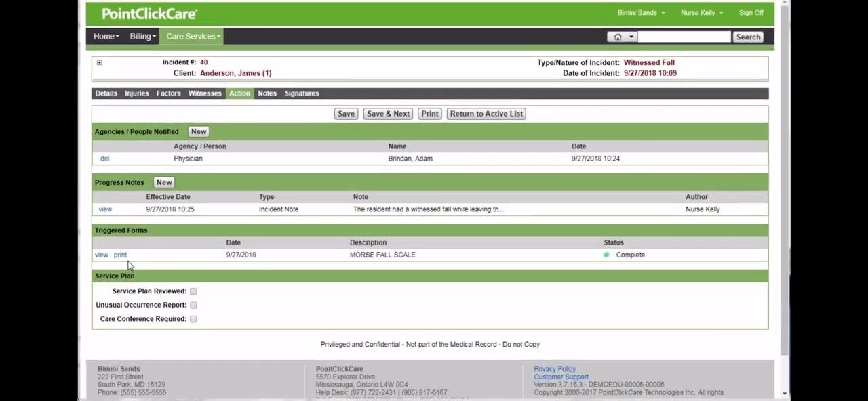This screenshot has width=868, height=401.
Task: Open the Signatures tab
Action: (x=302, y=93)
